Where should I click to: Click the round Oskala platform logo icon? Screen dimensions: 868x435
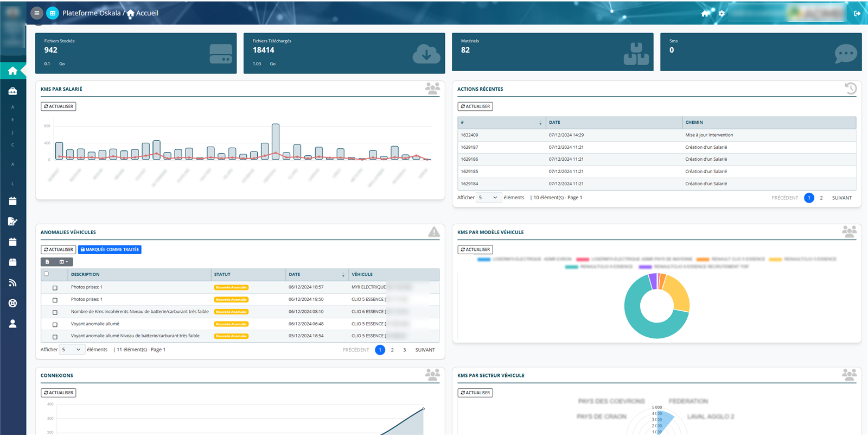pyautogui.click(x=53, y=13)
